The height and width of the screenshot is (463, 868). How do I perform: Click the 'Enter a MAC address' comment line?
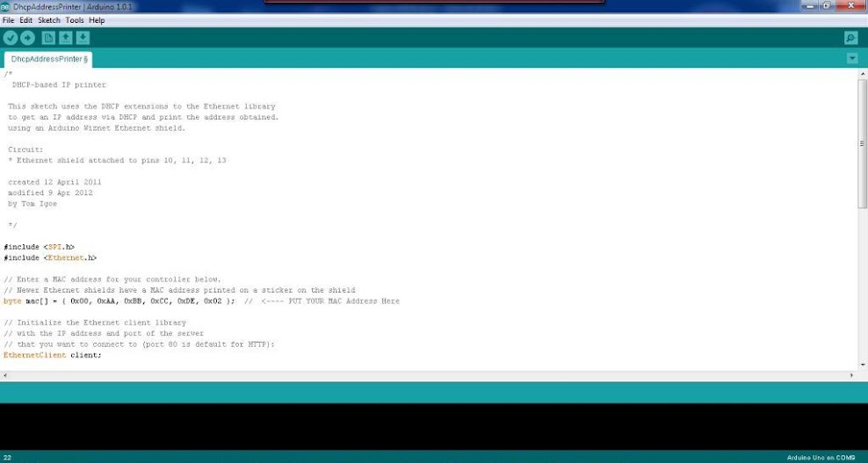pos(112,279)
